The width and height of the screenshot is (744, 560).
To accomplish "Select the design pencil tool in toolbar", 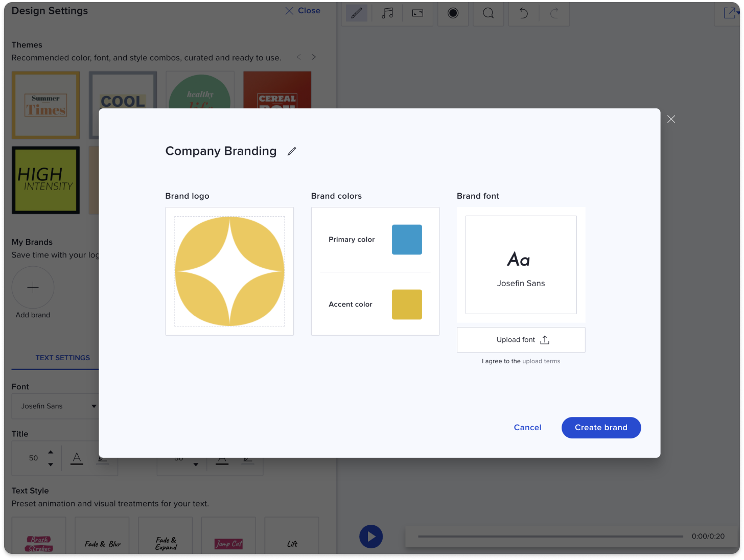I will click(x=357, y=13).
